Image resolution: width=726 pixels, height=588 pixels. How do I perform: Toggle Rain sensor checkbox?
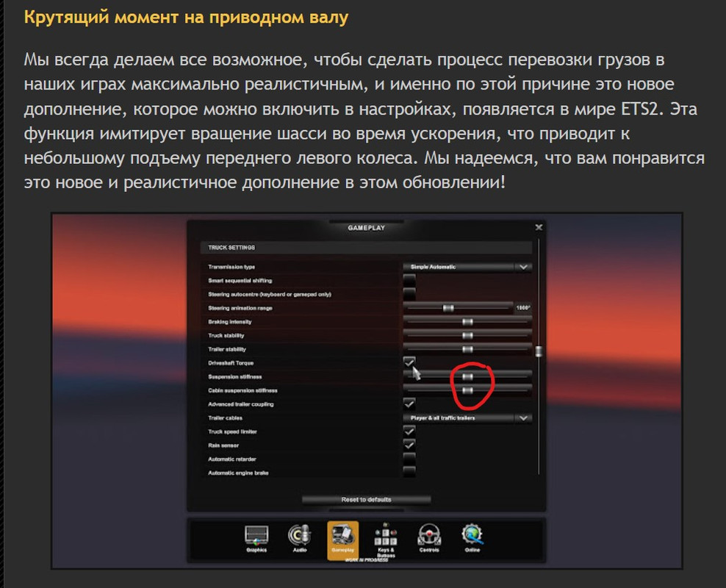[409, 445]
